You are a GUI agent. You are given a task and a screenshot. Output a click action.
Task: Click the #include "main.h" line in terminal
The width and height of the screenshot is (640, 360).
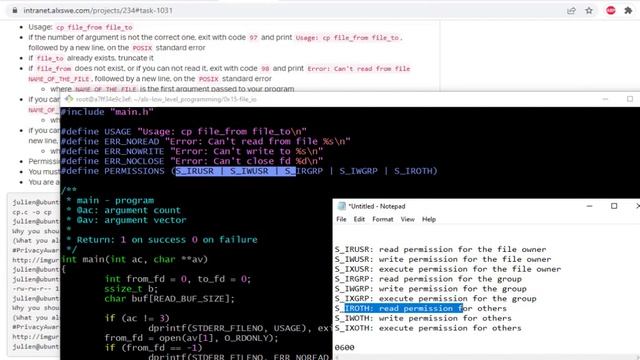tap(107, 112)
